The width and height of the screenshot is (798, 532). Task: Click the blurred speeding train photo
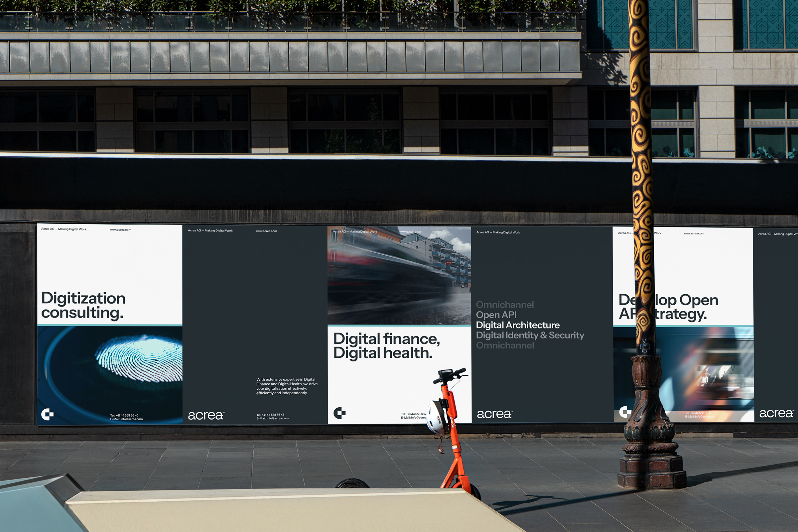pos(399,275)
